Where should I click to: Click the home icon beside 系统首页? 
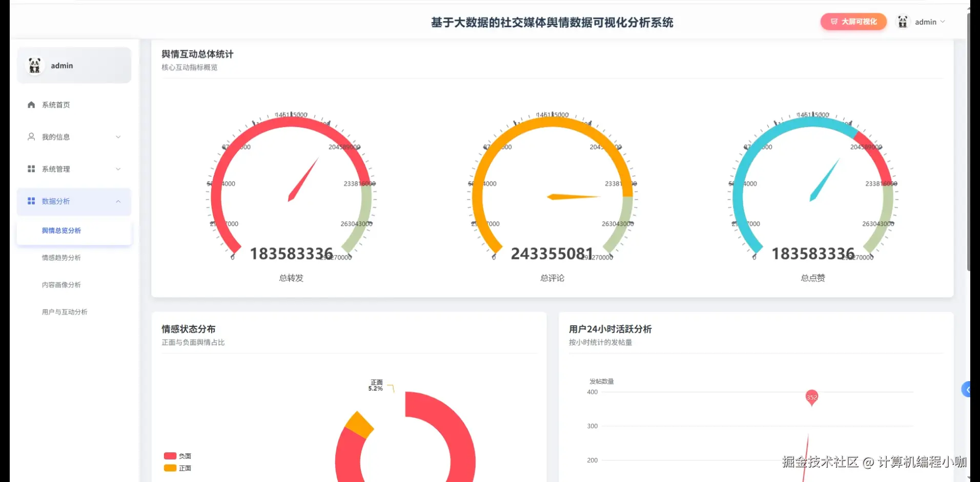coord(31,104)
